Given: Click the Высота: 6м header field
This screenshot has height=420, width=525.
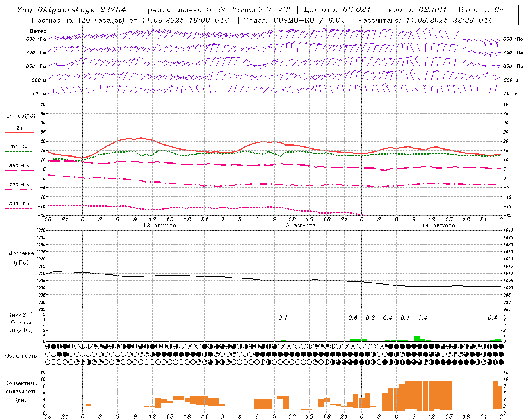Looking at the screenshot, I should click(x=481, y=10).
